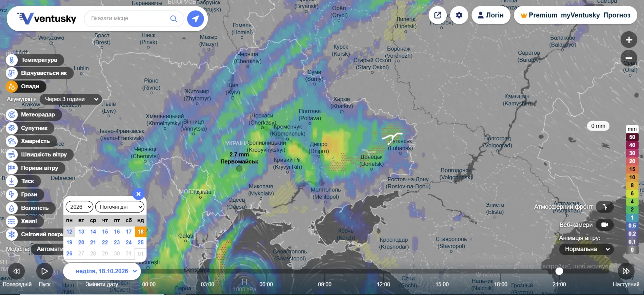Viewport: 644px width, 295px height.
Task: Open the Модель Автоматично dropdown
Action: click(48, 249)
